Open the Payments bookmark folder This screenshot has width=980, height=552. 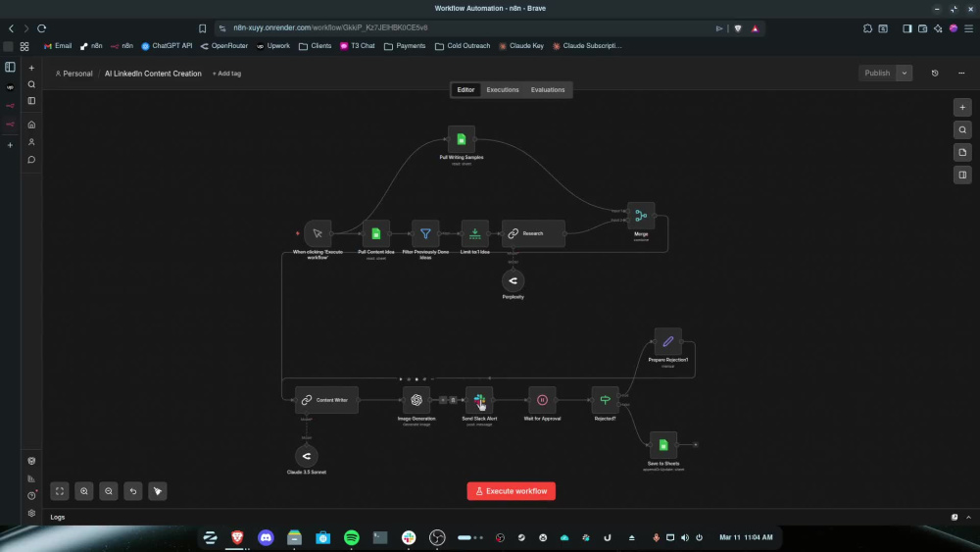point(405,46)
